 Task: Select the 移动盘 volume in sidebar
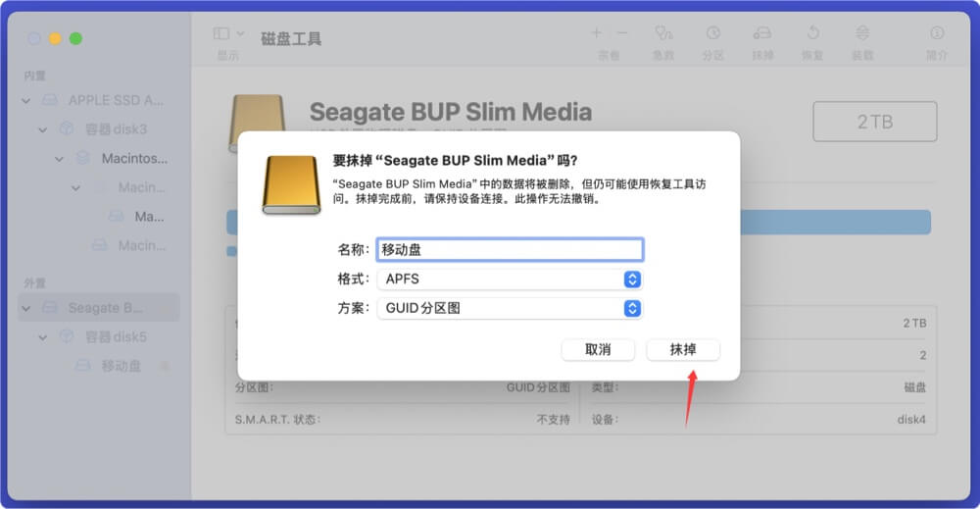point(122,366)
